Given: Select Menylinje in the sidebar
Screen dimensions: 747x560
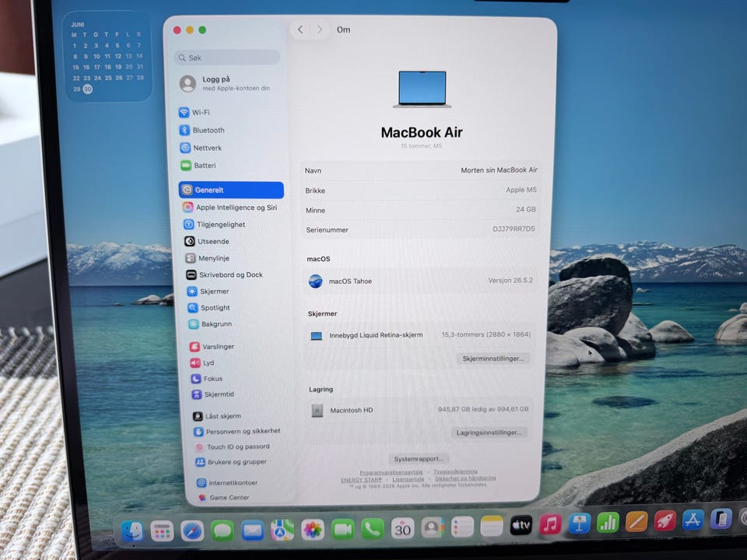Looking at the screenshot, I should click(207, 258).
